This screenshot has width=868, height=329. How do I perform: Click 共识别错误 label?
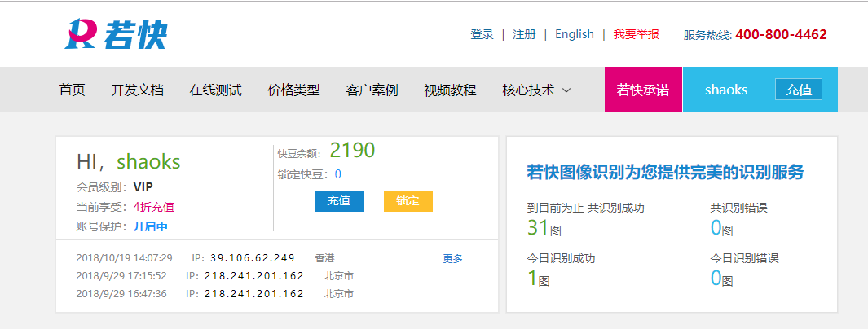click(x=739, y=208)
